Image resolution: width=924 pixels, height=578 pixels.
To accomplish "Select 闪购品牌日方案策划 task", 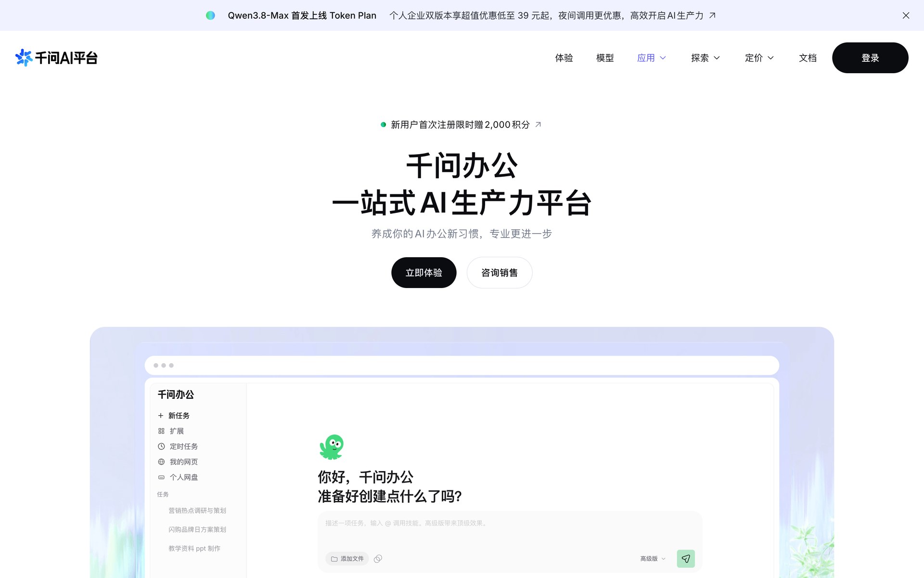I will pyautogui.click(x=197, y=529).
